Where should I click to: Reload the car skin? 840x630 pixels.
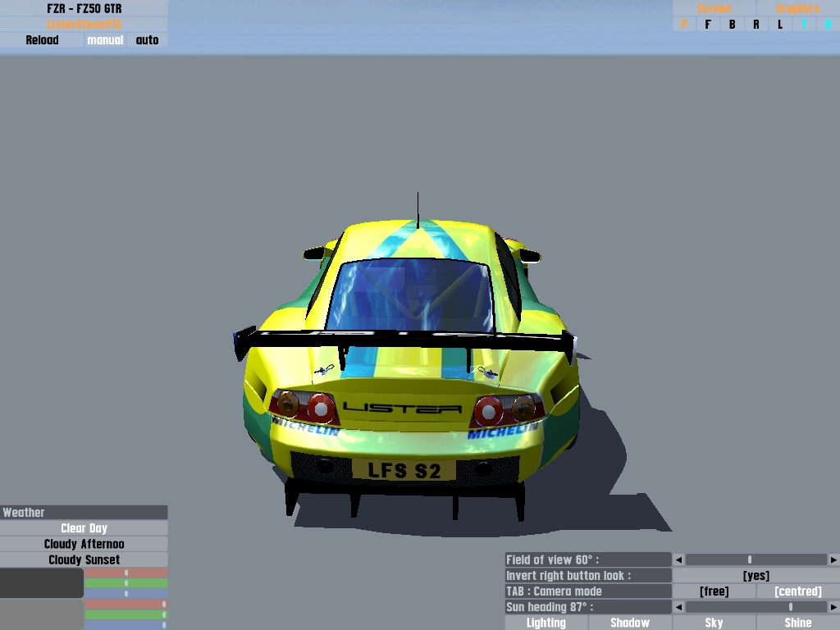[42, 39]
